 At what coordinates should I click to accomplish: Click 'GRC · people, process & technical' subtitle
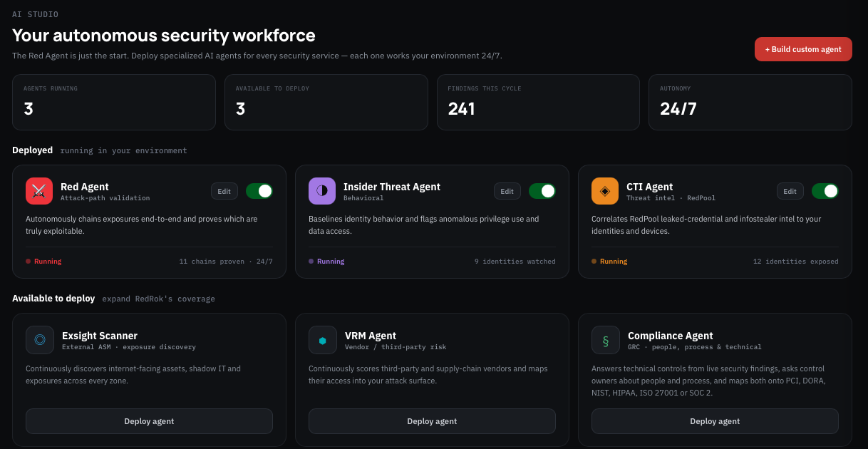[694, 347]
